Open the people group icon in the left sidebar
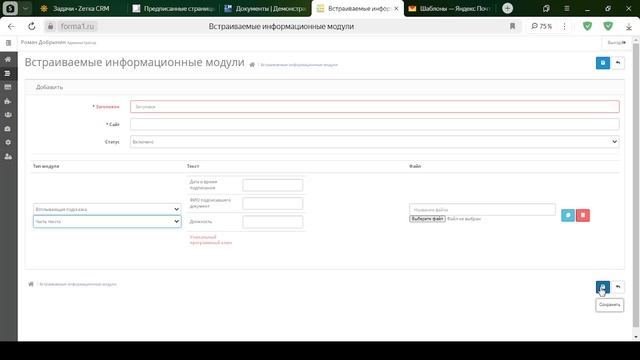The image size is (640, 360). tap(8, 115)
